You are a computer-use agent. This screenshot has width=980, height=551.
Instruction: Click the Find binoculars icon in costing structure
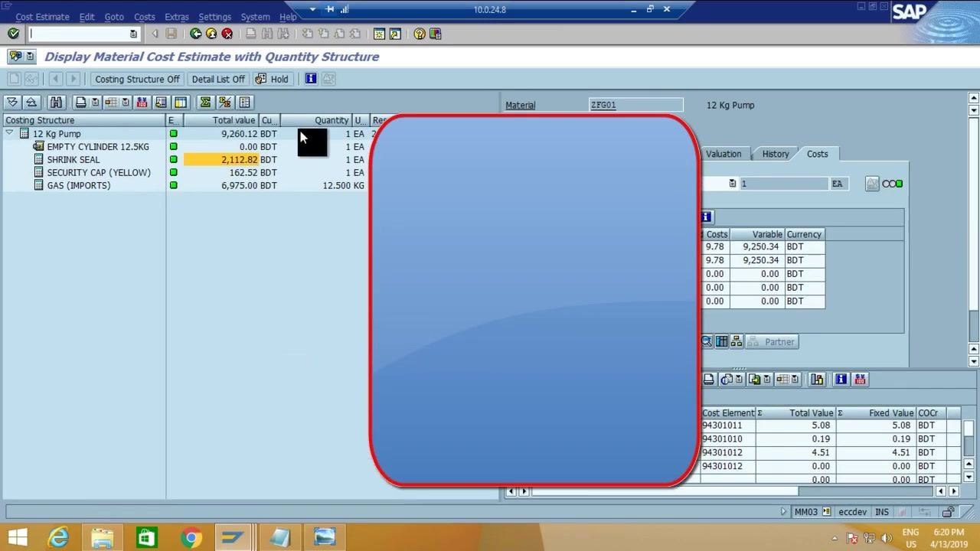click(56, 103)
